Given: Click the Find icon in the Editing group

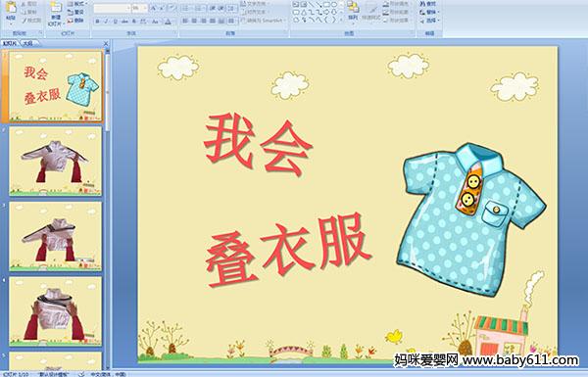Looking at the screenshot, I should pyautogui.click(x=428, y=4).
